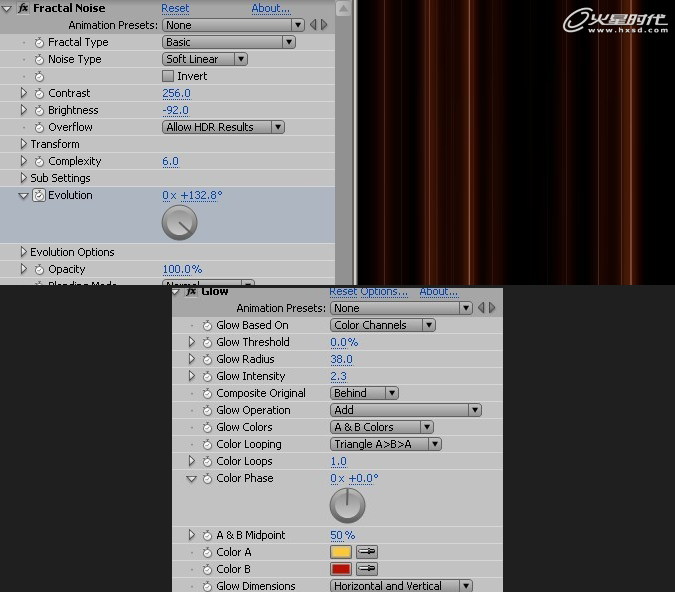This screenshot has height=592, width=675.
Task: Open the Glow About link
Action: pyautogui.click(x=439, y=291)
